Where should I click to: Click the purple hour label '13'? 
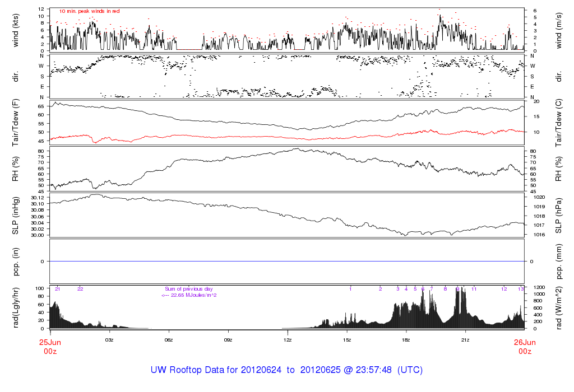click(521, 289)
